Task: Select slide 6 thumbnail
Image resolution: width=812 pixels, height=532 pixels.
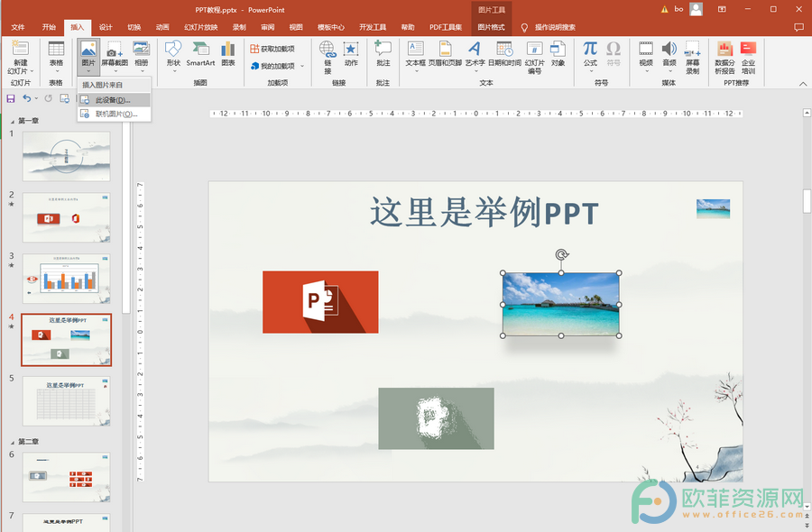Action: pyautogui.click(x=66, y=477)
